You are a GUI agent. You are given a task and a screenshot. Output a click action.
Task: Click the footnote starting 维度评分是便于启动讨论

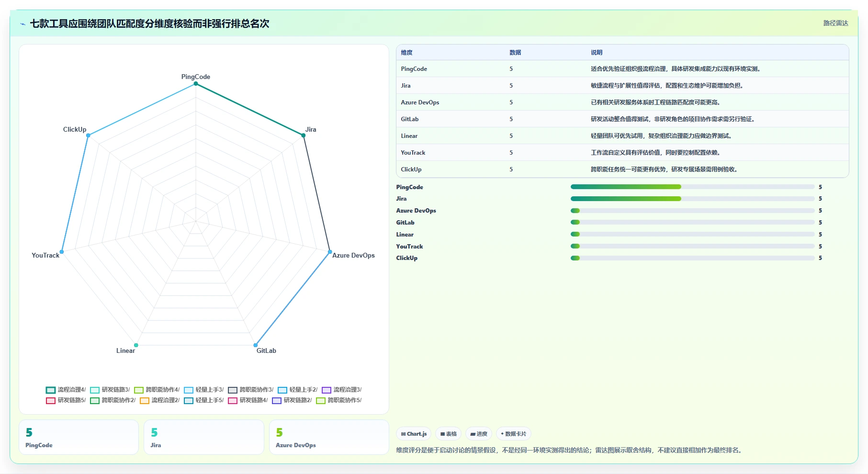click(x=570, y=450)
